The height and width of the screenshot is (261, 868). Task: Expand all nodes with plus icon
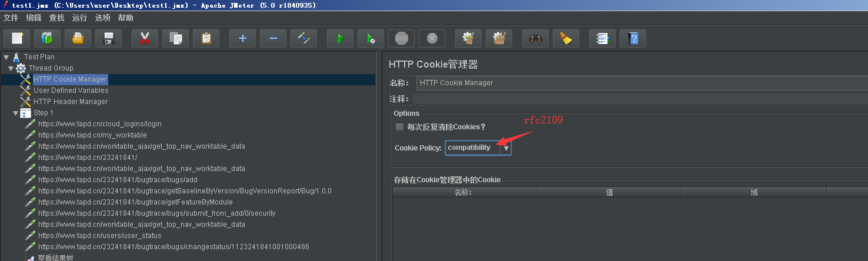tap(242, 39)
